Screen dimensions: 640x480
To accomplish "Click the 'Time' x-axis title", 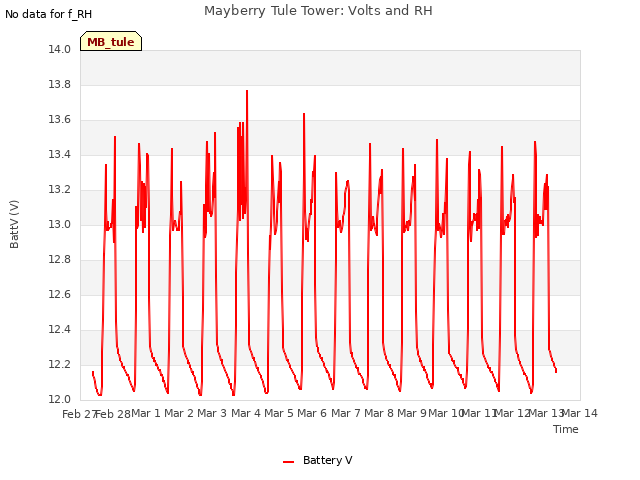I will pyautogui.click(x=566, y=429).
